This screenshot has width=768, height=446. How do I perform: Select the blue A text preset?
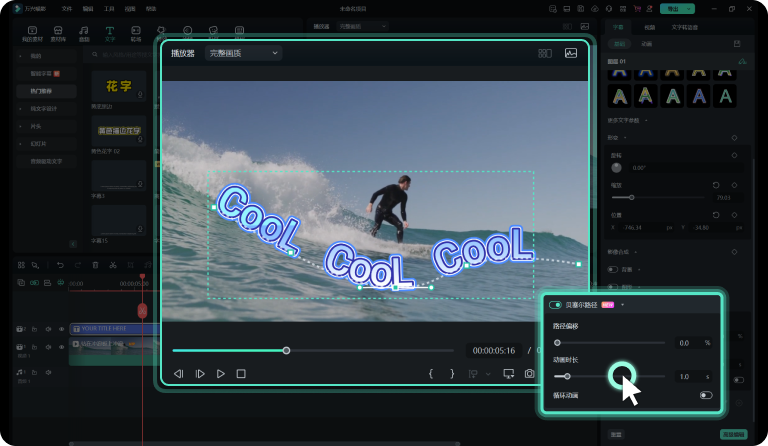point(699,96)
